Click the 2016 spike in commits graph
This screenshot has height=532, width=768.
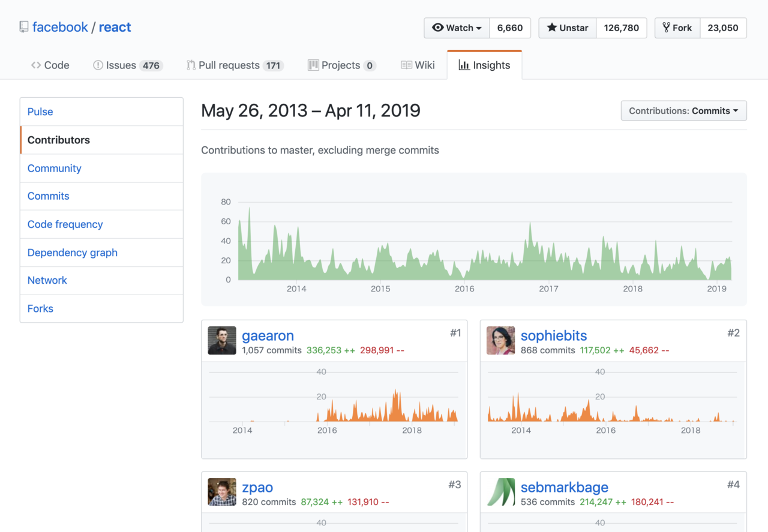530,228
